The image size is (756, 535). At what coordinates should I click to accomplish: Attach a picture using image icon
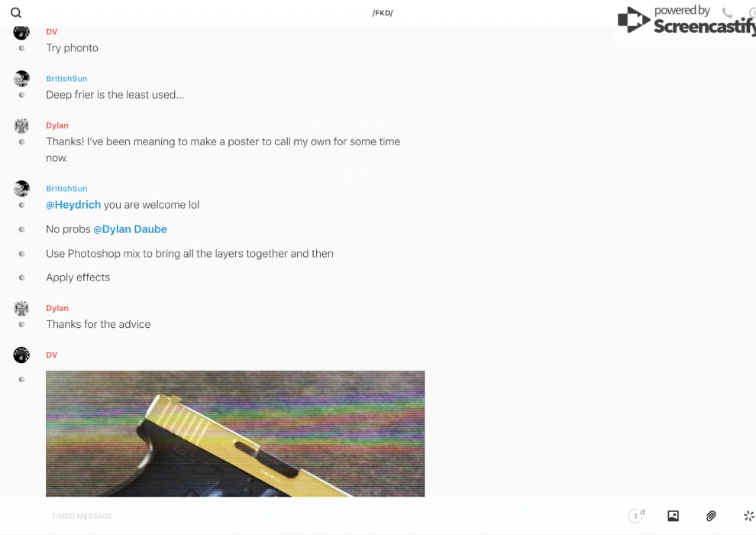[673, 516]
